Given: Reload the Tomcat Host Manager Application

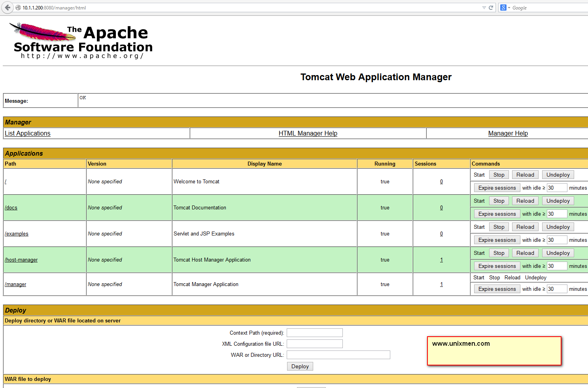Looking at the screenshot, I should pyautogui.click(x=525, y=253).
